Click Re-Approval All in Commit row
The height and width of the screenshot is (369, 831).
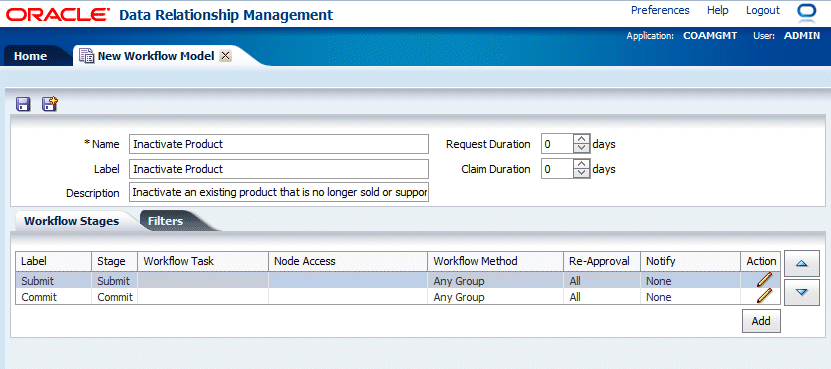(x=575, y=297)
